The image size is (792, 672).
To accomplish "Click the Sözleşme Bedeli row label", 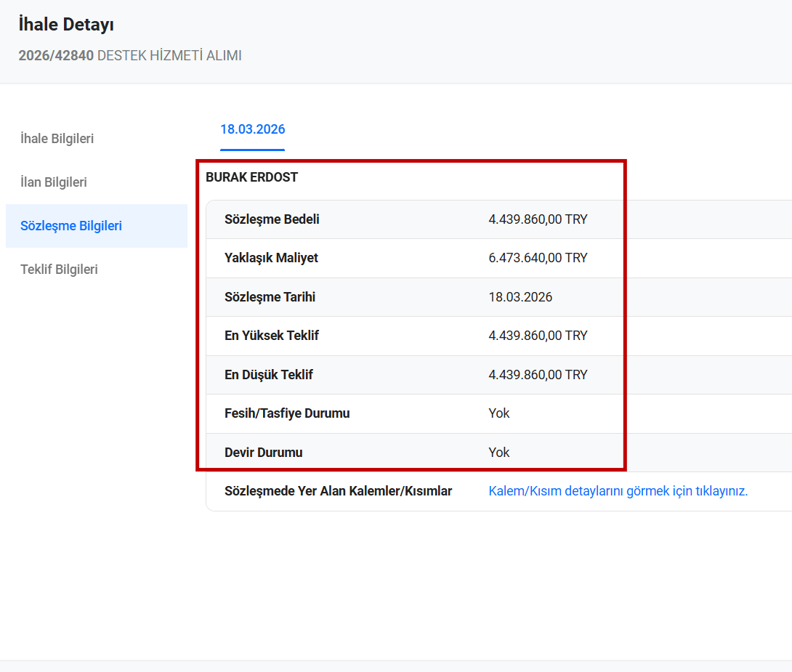I will [x=272, y=219].
